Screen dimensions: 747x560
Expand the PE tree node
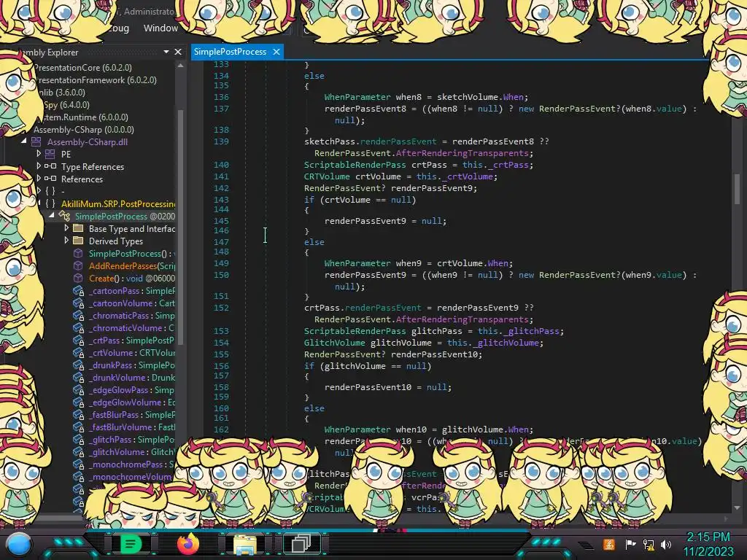(x=39, y=153)
